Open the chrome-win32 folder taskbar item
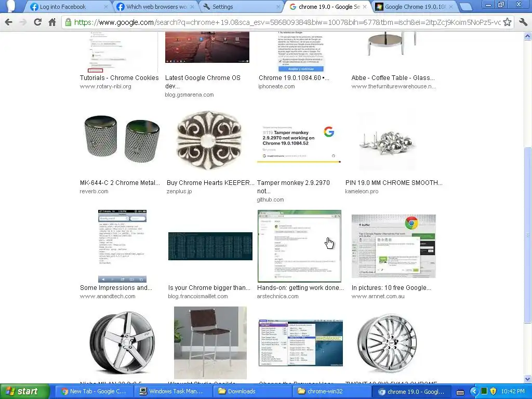532x399 pixels. coord(331,391)
